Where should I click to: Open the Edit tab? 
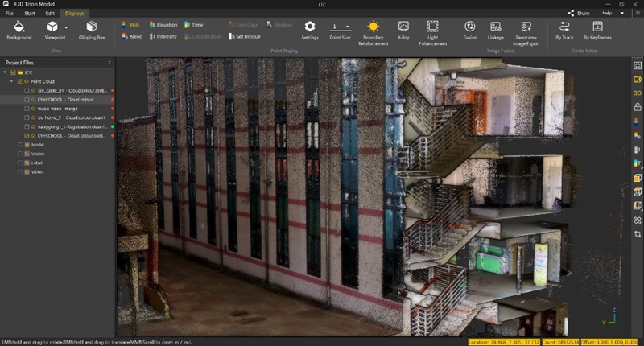pos(50,13)
